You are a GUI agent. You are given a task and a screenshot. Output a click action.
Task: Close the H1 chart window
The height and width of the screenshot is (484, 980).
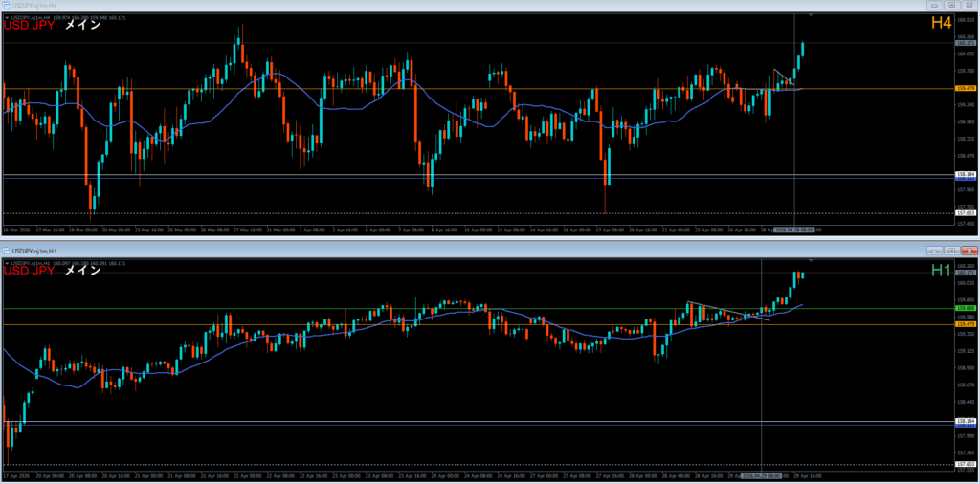969,251
